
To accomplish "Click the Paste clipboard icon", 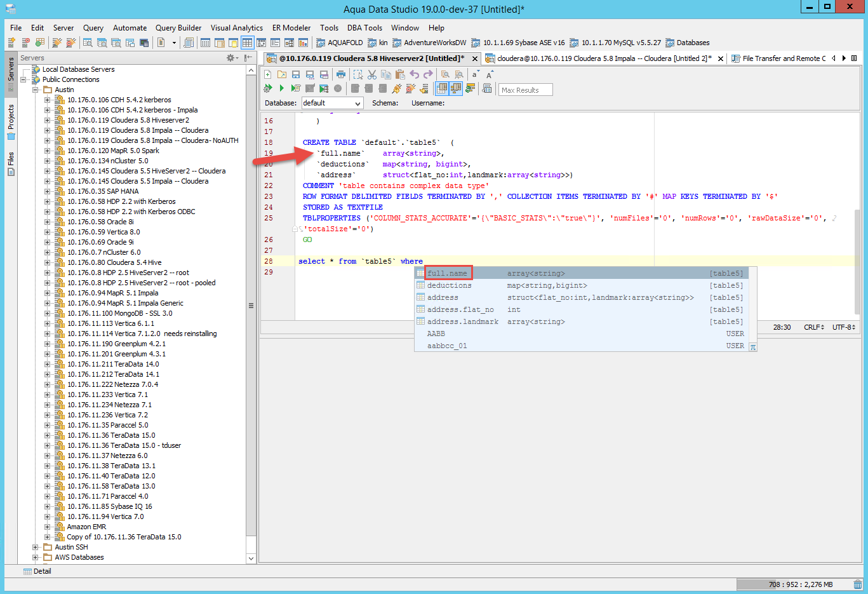I will (x=400, y=75).
